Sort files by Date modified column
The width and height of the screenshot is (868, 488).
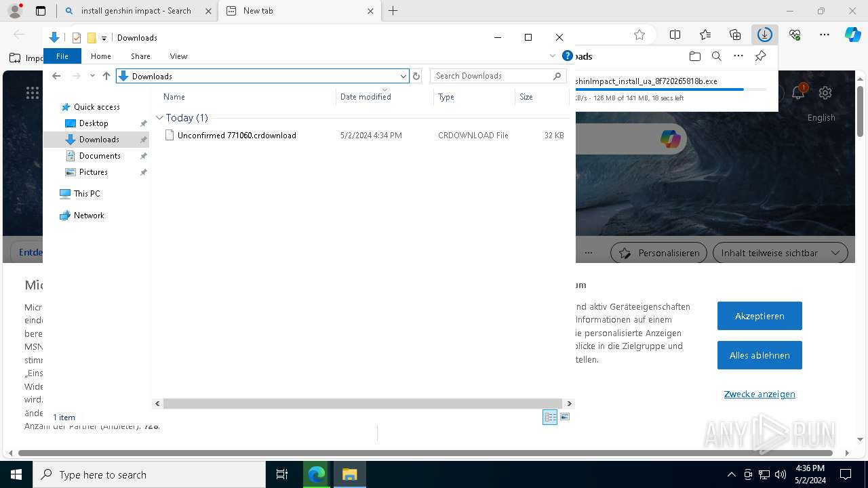pos(366,97)
